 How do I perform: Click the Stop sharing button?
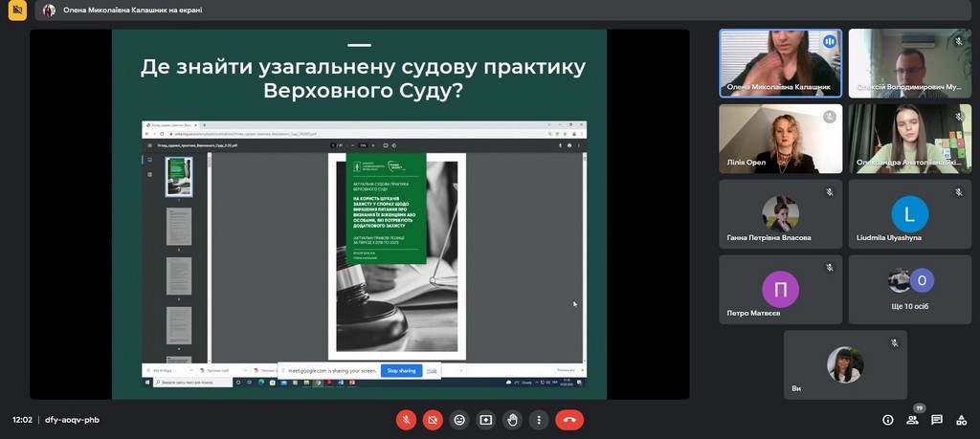point(401,370)
